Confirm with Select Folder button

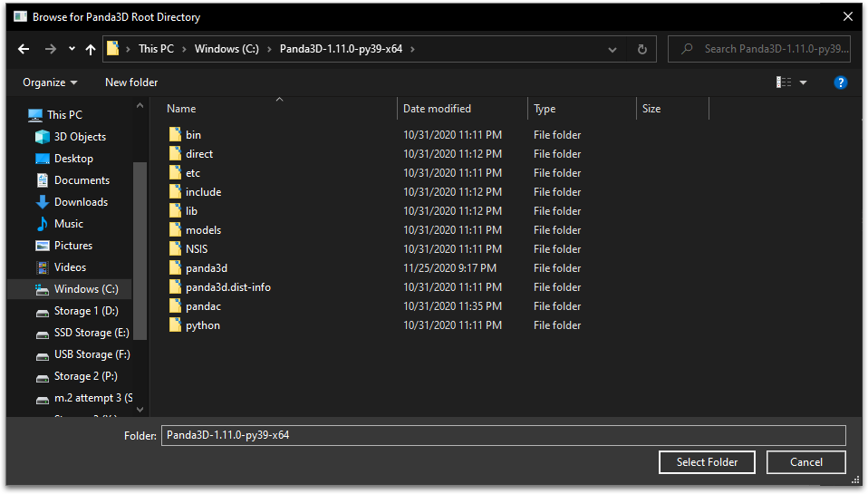click(x=707, y=462)
